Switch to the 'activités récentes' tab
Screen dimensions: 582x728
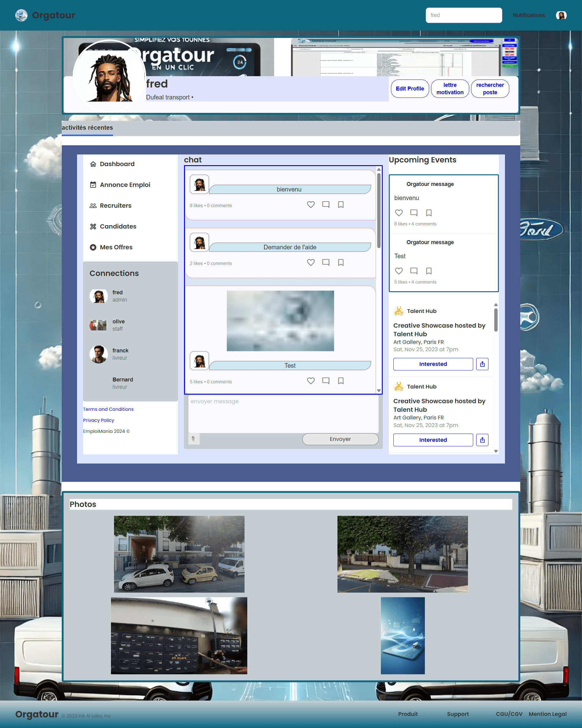tap(87, 128)
